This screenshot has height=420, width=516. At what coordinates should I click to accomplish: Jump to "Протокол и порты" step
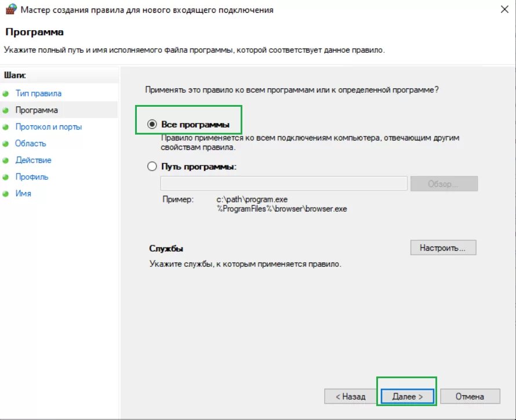(49, 127)
